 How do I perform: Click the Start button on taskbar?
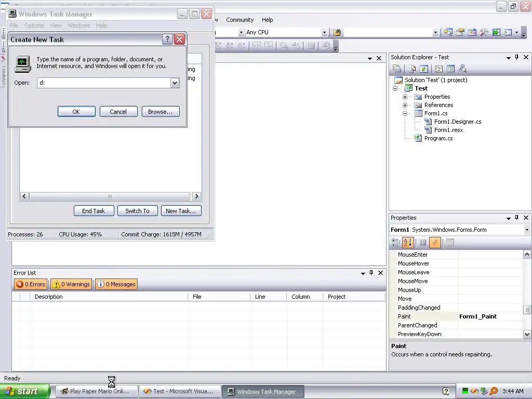(25, 391)
